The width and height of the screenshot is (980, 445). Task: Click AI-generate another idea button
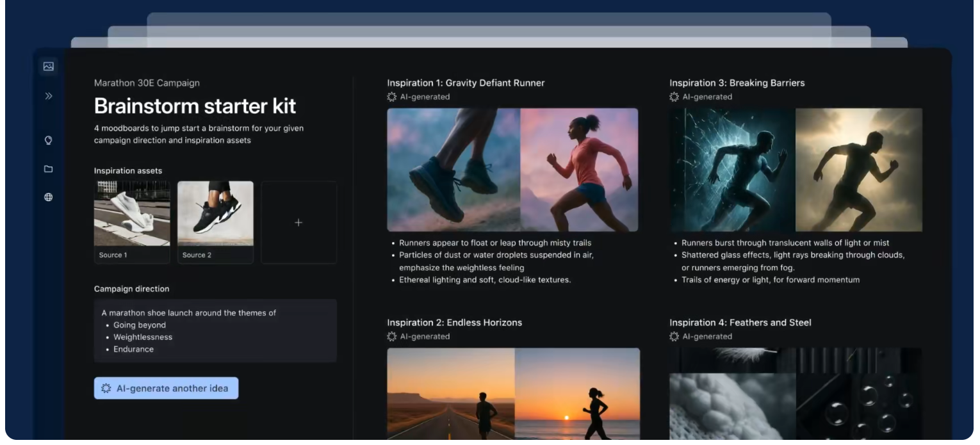[x=166, y=388]
